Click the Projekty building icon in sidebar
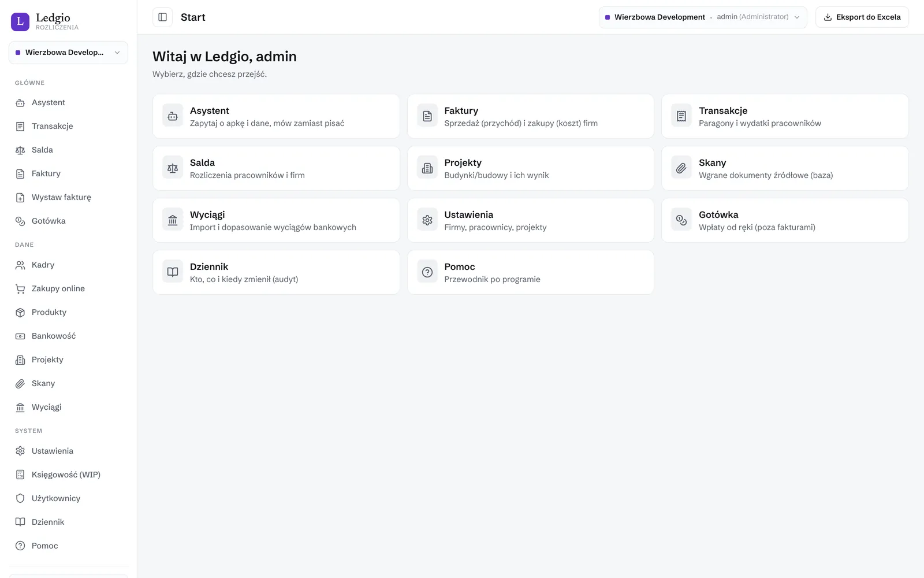This screenshot has height=578, width=924. point(20,360)
